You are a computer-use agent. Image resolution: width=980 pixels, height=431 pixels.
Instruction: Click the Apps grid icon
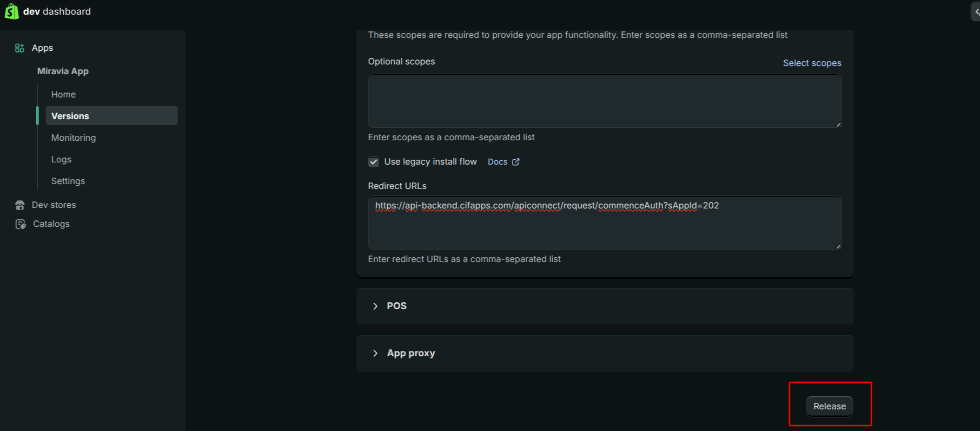click(19, 48)
